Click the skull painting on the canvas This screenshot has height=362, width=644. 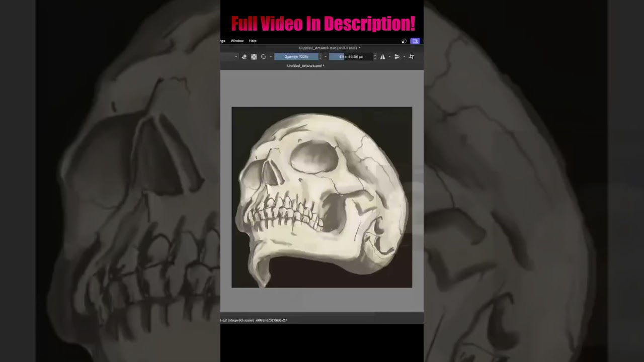322,197
